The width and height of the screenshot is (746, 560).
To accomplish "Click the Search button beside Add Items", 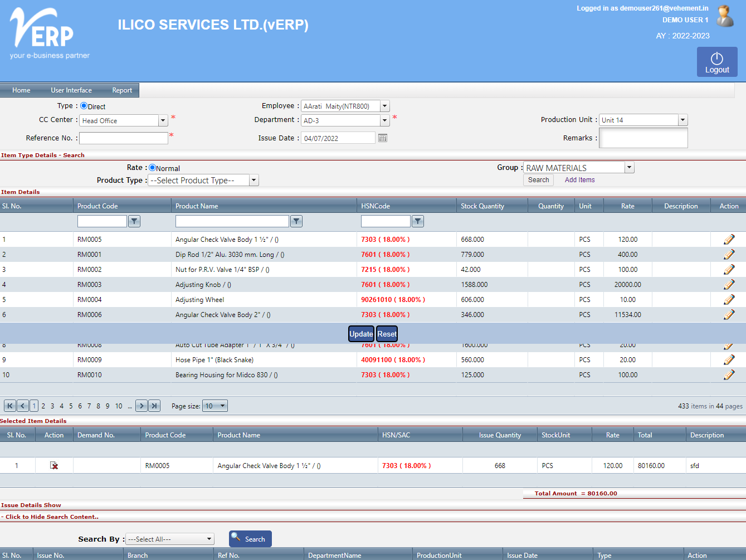I will pos(538,180).
